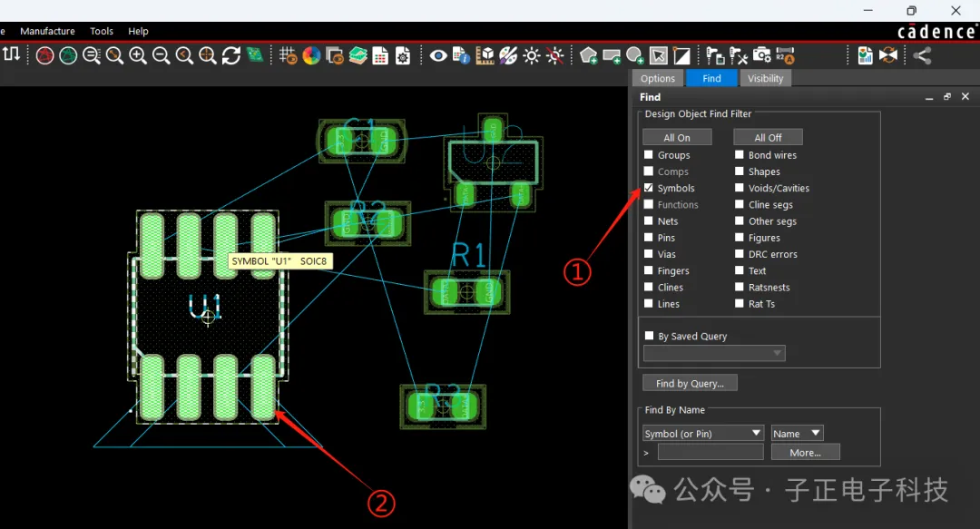Click the green rats all icon
The width and height of the screenshot is (980, 529).
pyautogui.click(x=68, y=55)
